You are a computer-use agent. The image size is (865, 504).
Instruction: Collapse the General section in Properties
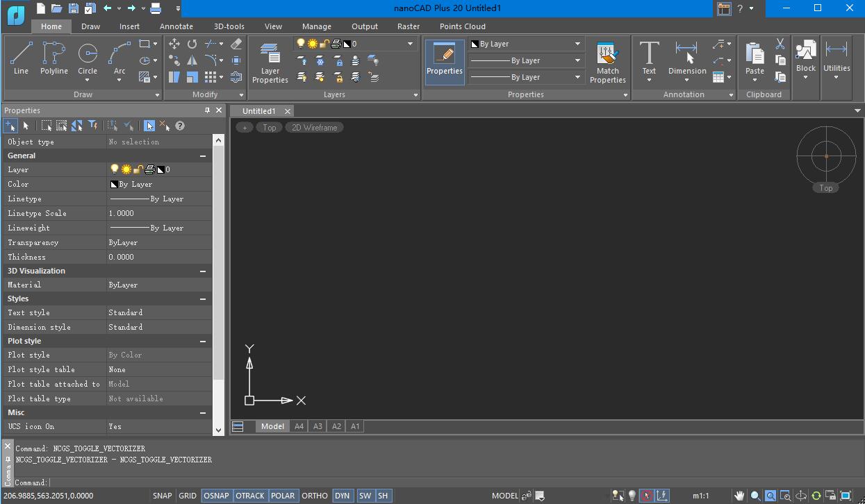(x=203, y=156)
